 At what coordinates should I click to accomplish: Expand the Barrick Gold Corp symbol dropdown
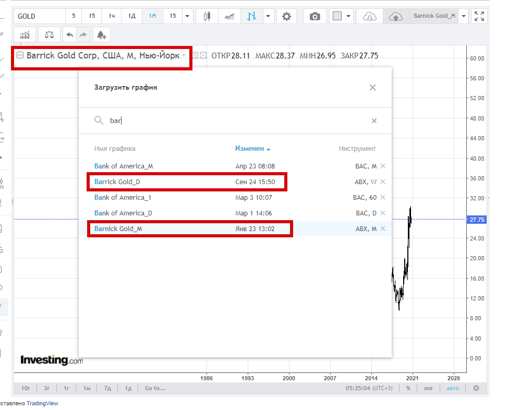184,55
